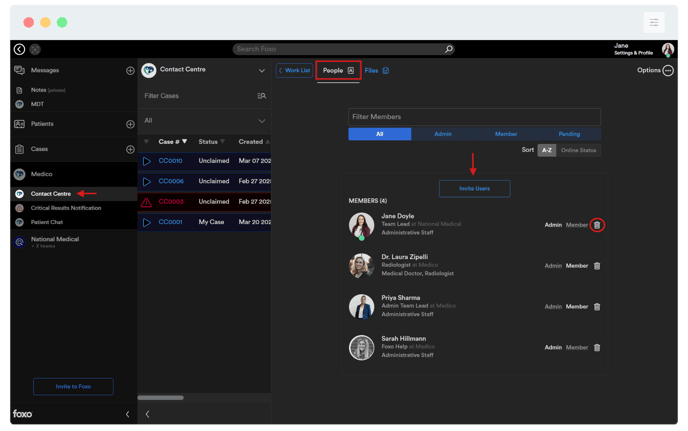688x431 pixels.
Task: Open Critical Results Notification team
Action: 66,208
